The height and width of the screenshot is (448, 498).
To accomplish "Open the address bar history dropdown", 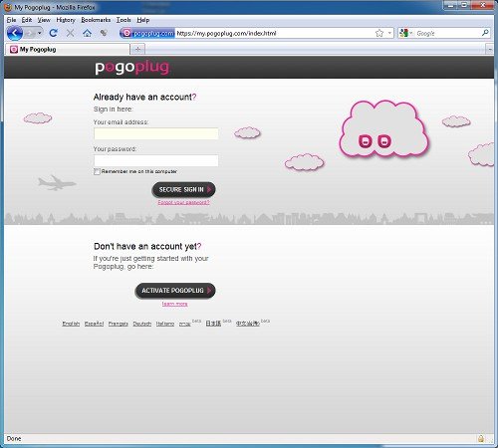I will click(x=389, y=33).
